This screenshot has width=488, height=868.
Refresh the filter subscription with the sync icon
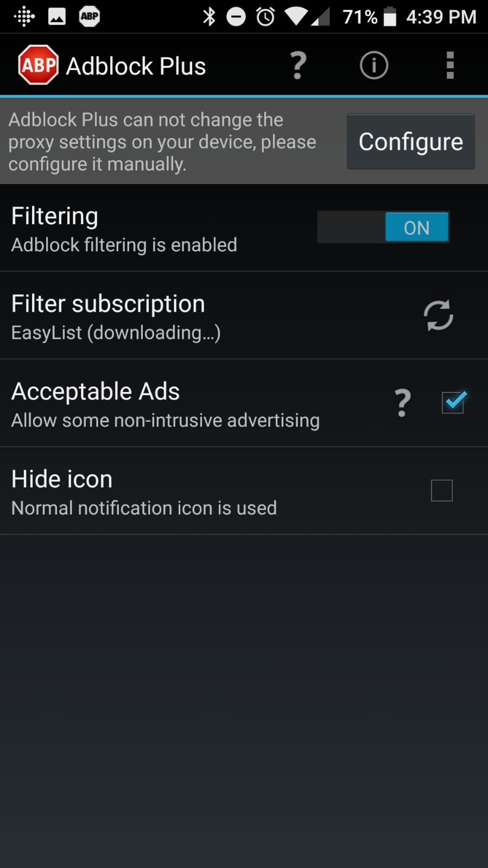tap(438, 315)
